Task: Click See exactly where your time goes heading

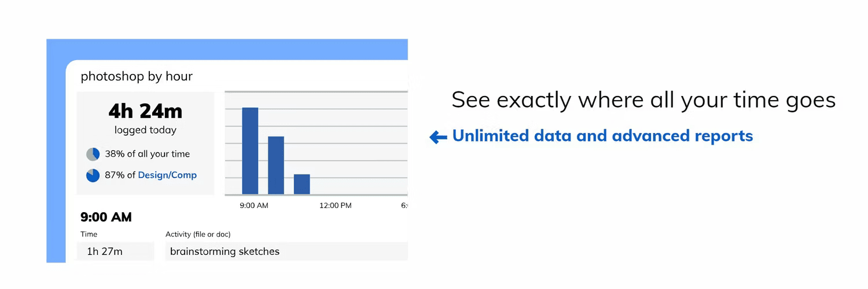Action: (643, 100)
